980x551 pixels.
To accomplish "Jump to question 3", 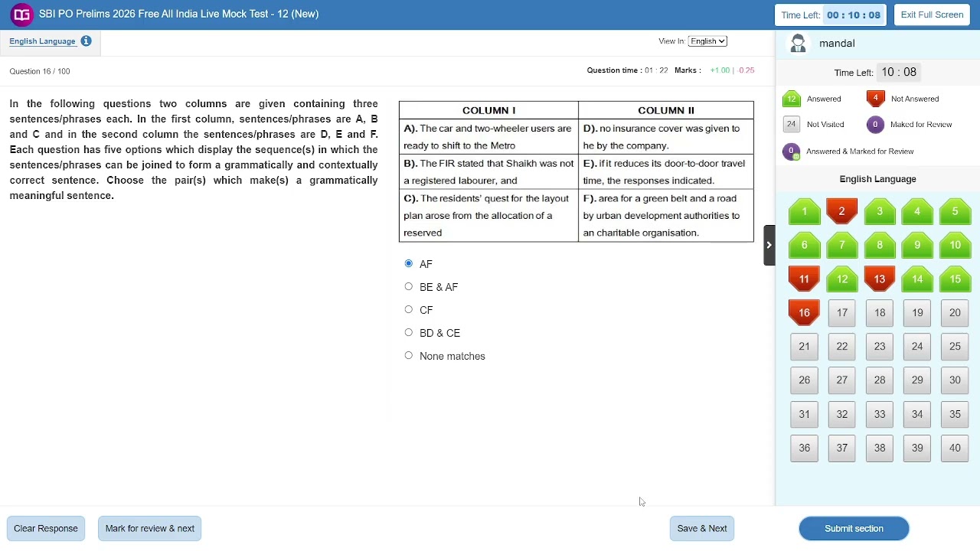I will coord(879,212).
